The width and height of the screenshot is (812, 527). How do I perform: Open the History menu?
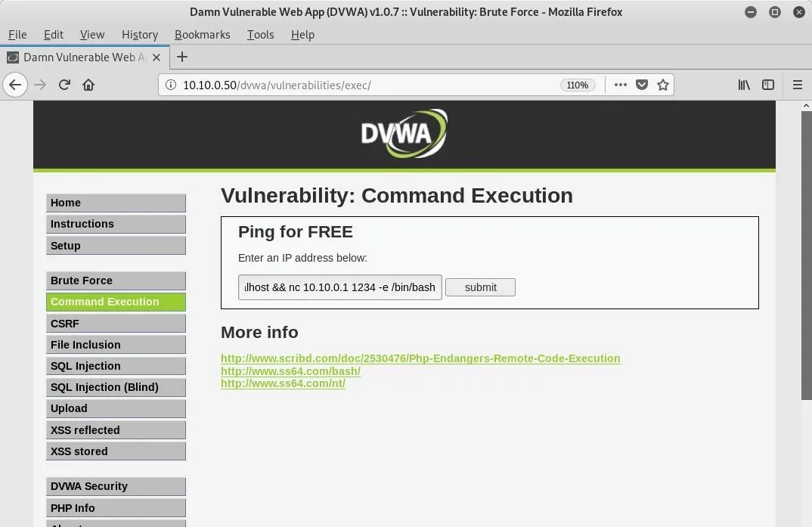pos(140,35)
